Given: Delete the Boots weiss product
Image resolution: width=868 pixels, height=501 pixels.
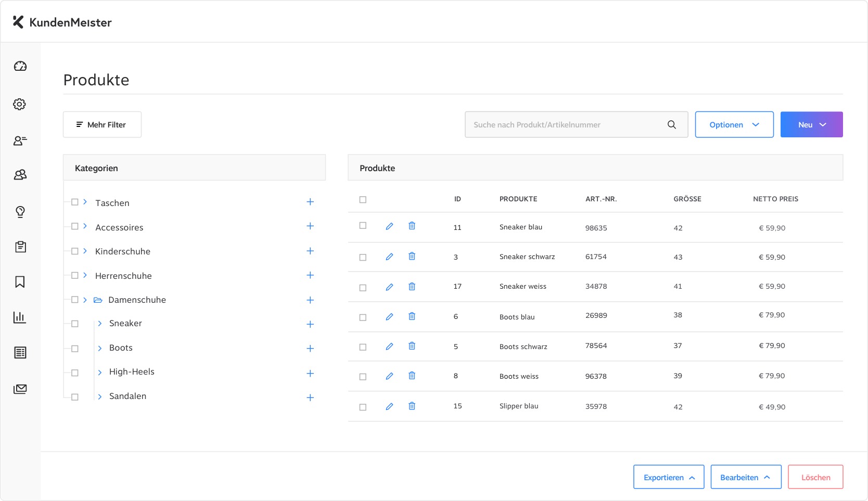Looking at the screenshot, I should click(412, 376).
